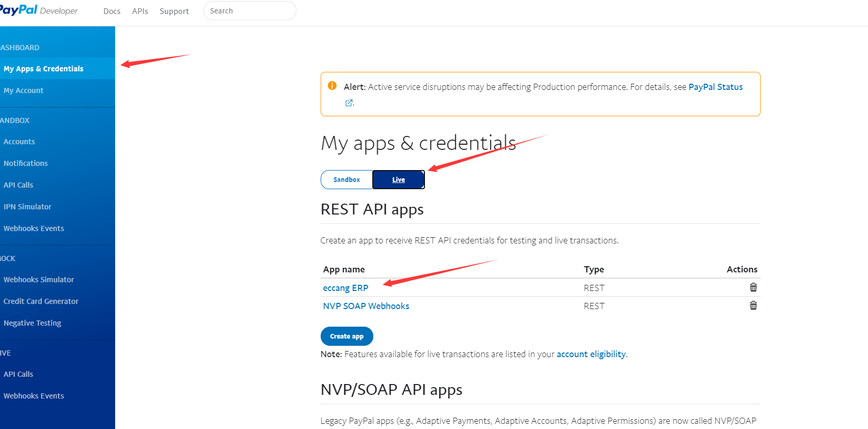The height and width of the screenshot is (429, 868).
Task: Open the Docs menu
Action: [x=112, y=11]
